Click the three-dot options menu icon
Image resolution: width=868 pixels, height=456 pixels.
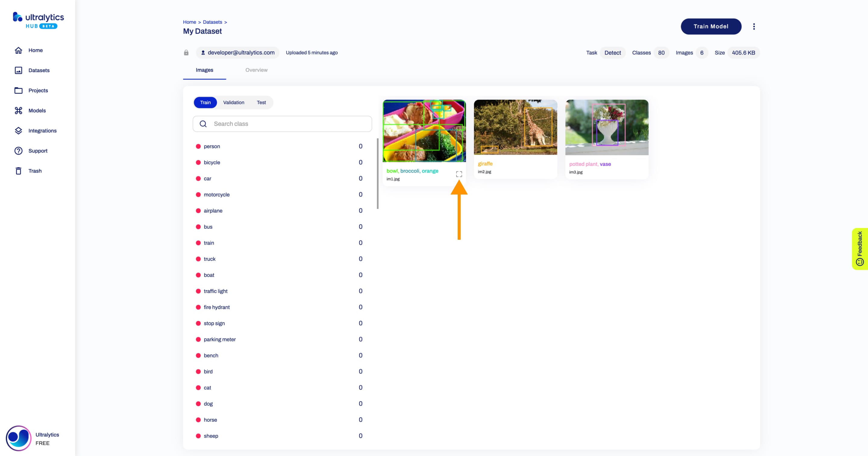point(754,27)
